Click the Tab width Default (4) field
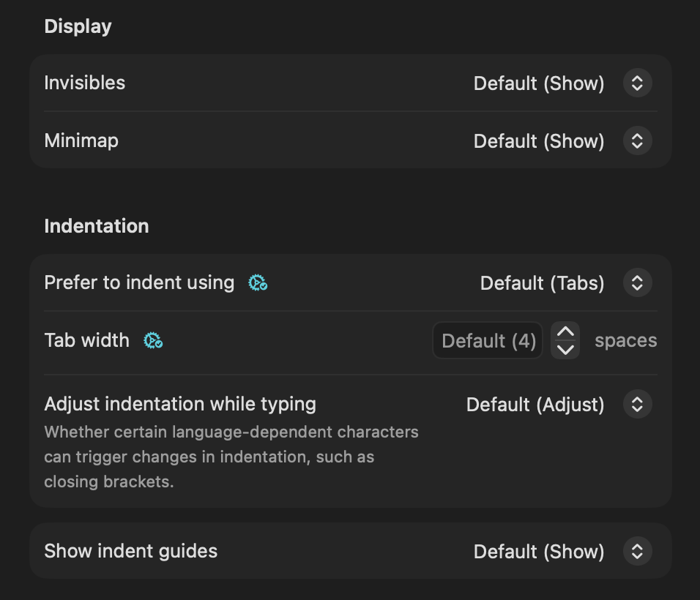 [x=488, y=341]
